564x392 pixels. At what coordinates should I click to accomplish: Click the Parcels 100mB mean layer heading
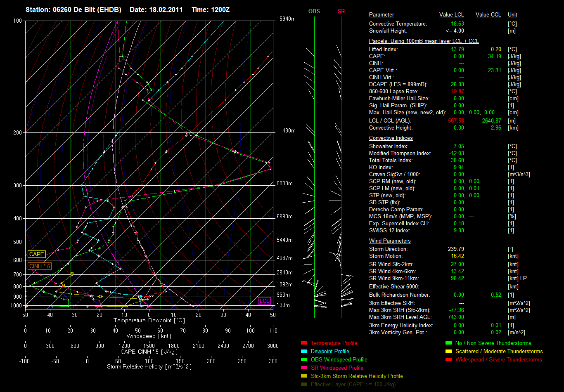424,41
